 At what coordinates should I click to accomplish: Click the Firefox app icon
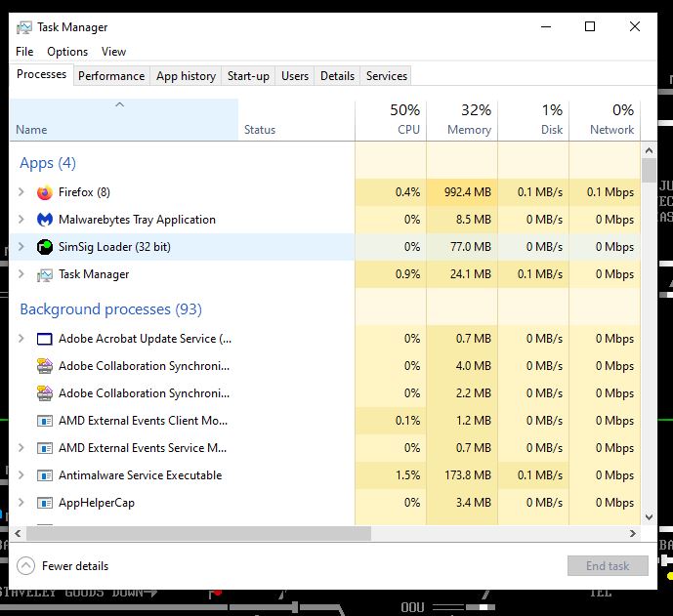45,192
